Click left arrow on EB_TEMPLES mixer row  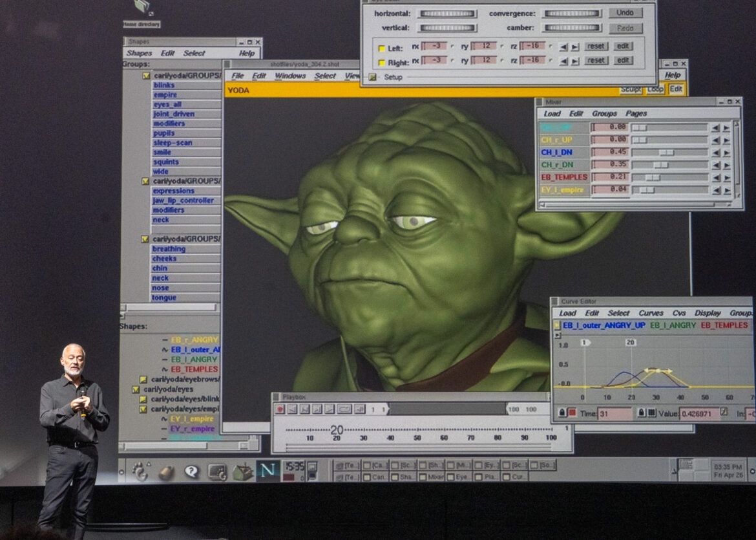coord(716,178)
